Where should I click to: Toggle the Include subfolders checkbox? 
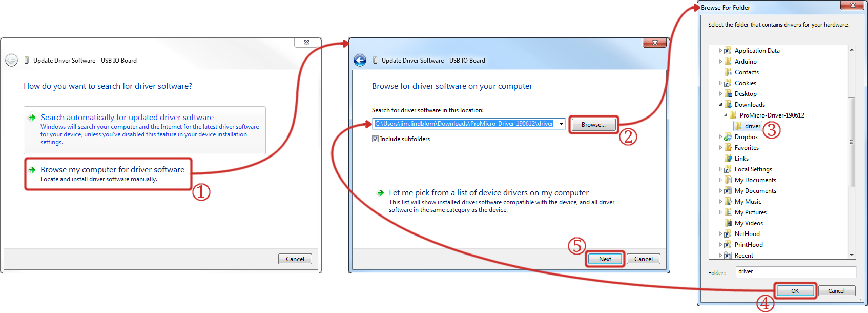[x=375, y=139]
